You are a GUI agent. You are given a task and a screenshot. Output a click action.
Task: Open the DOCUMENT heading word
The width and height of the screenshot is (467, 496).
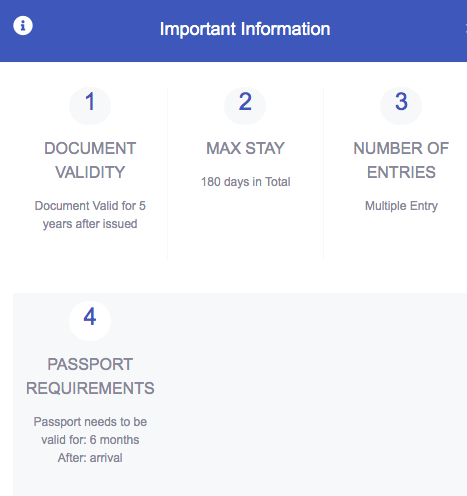pyautogui.click(x=90, y=148)
